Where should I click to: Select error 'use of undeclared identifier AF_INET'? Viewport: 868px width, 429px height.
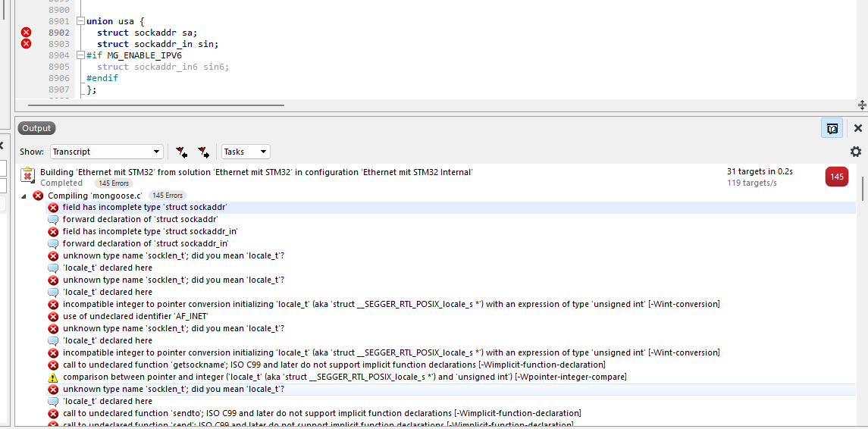pyautogui.click(x=135, y=316)
